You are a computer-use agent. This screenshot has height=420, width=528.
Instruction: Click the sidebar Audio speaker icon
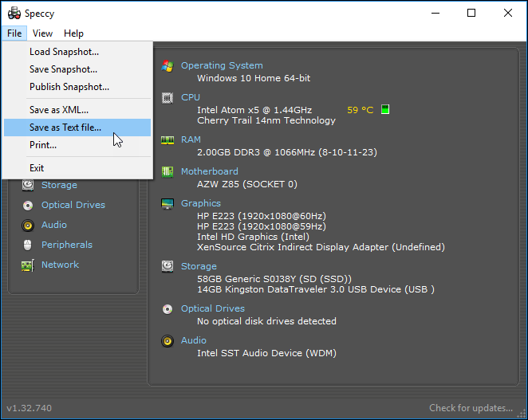(x=28, y=226)
